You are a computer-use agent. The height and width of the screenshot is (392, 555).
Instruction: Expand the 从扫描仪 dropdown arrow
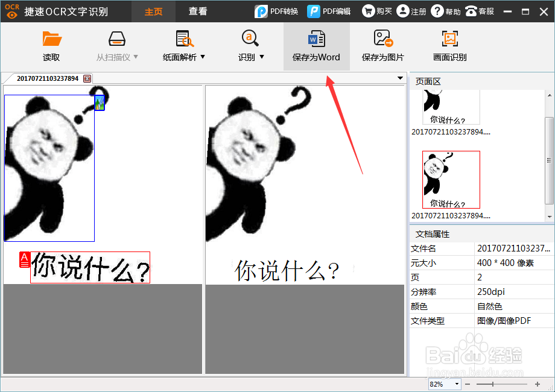click(136, 57)
